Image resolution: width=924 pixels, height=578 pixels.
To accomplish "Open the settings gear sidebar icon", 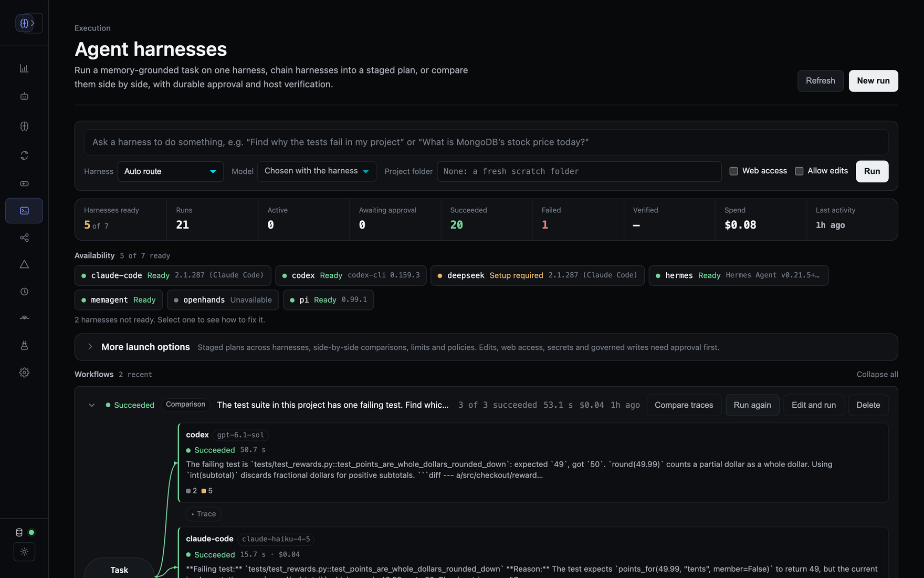I will coord(24,373).
